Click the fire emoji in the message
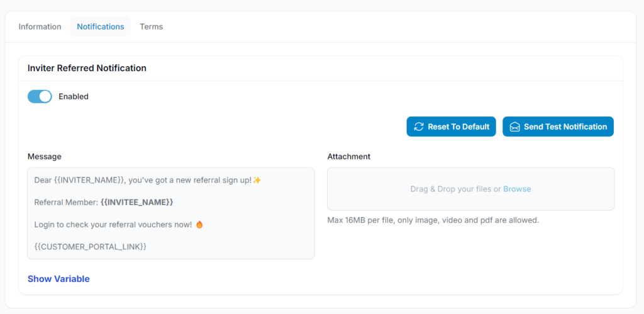 click(x=199, y=225)
